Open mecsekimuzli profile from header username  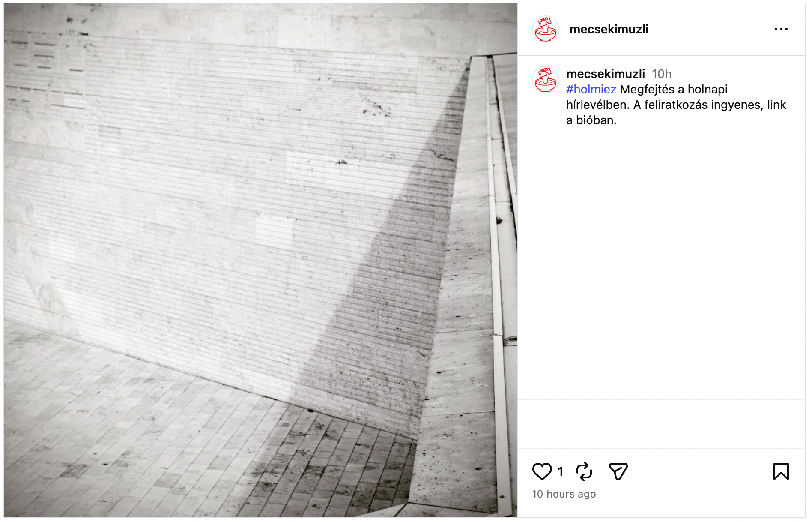[x=609, y=29]
